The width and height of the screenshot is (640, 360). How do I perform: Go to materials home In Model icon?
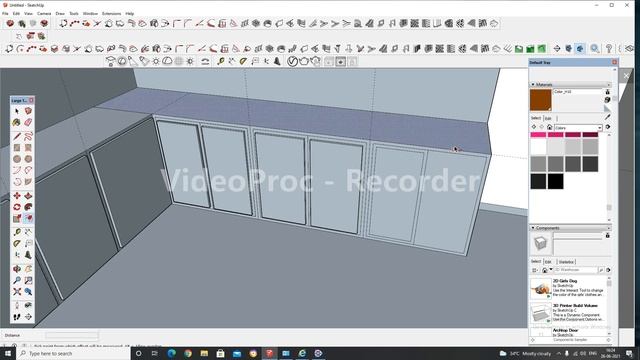pyautogui.click(x=549, y=127)
